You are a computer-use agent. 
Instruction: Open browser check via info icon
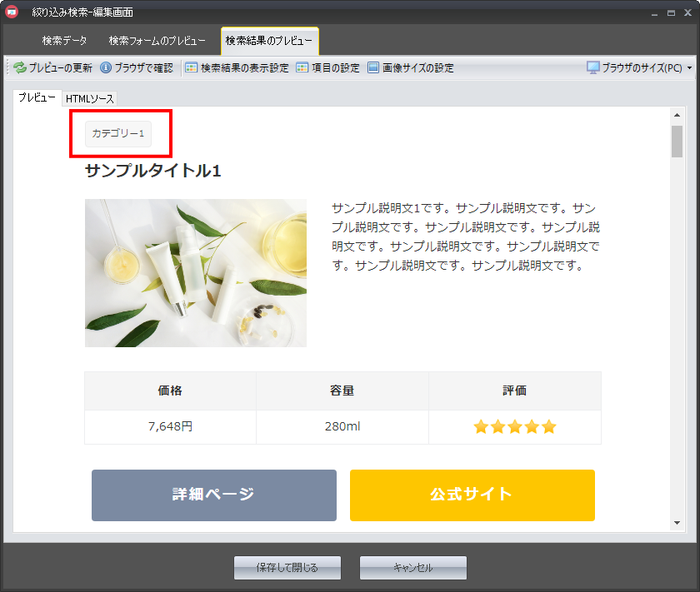[x=106, y=68]
